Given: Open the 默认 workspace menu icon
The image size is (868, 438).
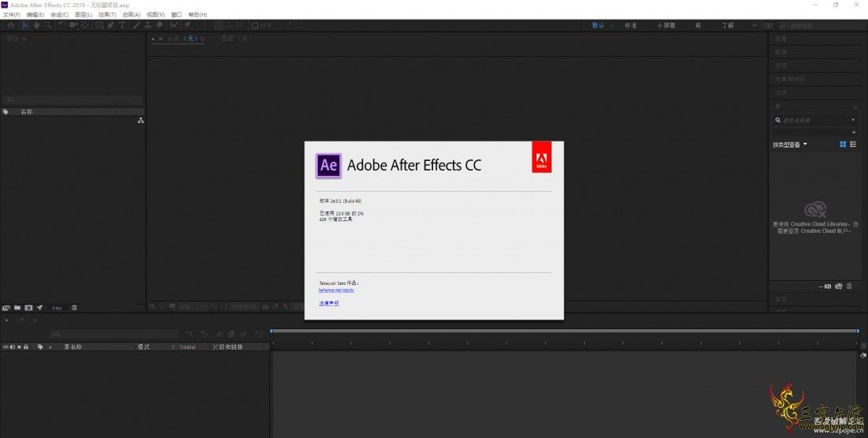Looking at the screenshot, I should click(x=612, y=25).
